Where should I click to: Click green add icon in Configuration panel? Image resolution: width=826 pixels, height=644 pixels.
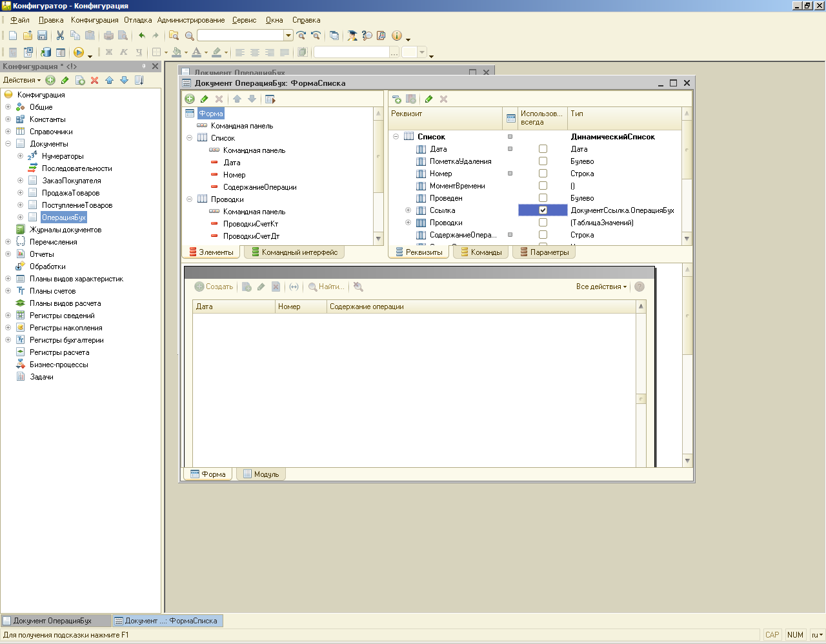pos(50,81)
